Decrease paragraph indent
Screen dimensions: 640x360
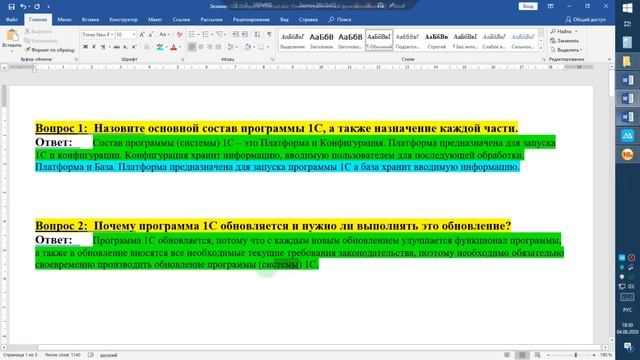point(236,35)
